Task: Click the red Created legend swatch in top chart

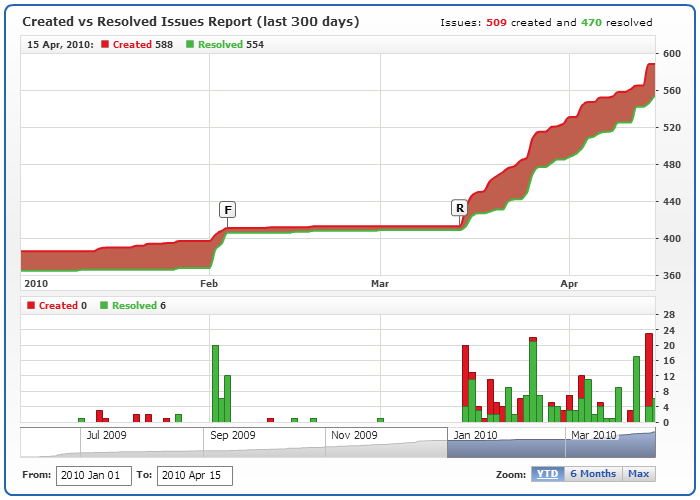Action: click(105, 45)
